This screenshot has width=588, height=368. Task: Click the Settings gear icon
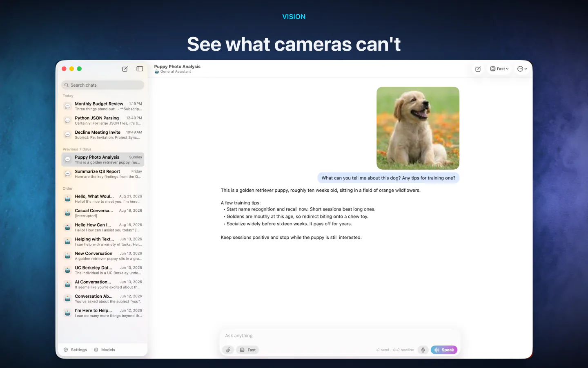(66, 350)
